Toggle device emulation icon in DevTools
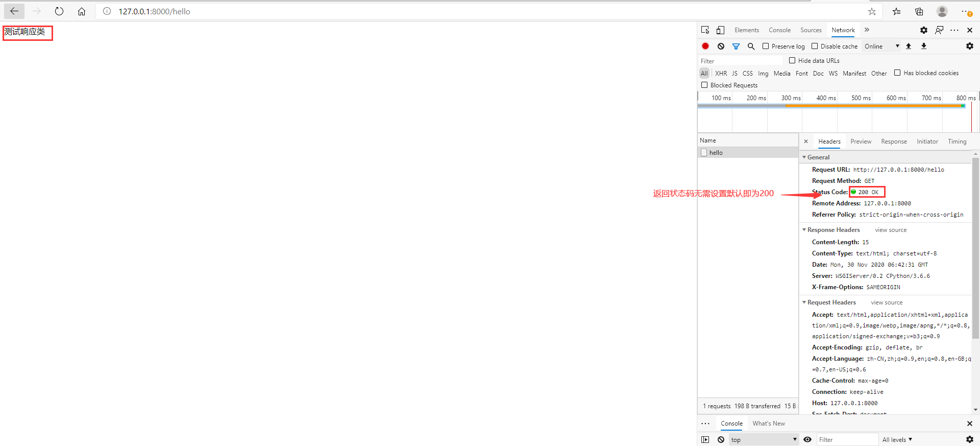Image resolution: width=980 pixels, height=446 pixels. point(720,30)
